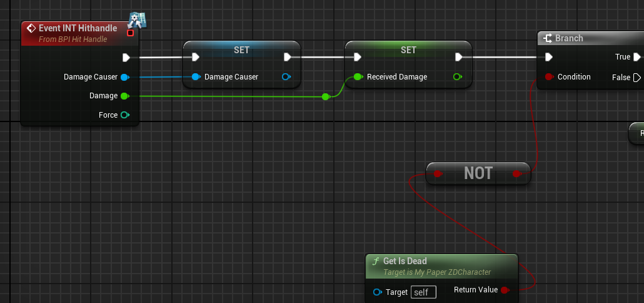Select the Received Damage SET node header
This screenshot has width=644, height=303.
408,49
